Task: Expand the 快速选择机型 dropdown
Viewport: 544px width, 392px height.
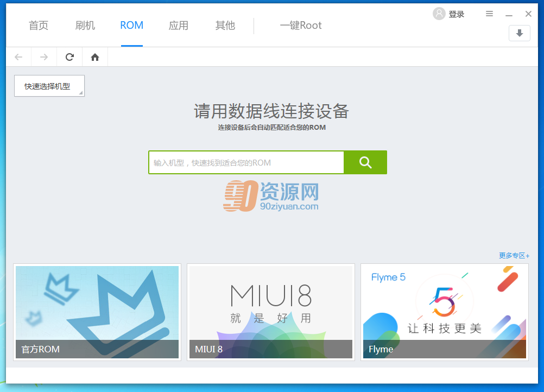Action: pos(49,86)
